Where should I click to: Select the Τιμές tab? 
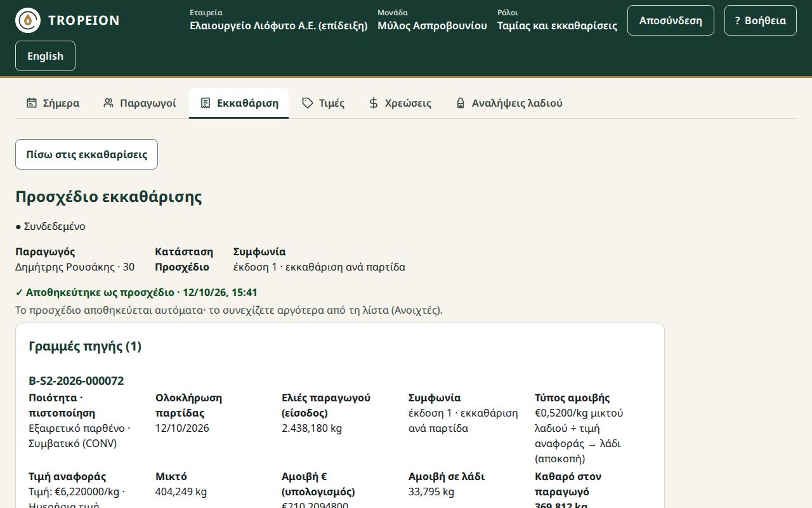click(x=324, y=103)
